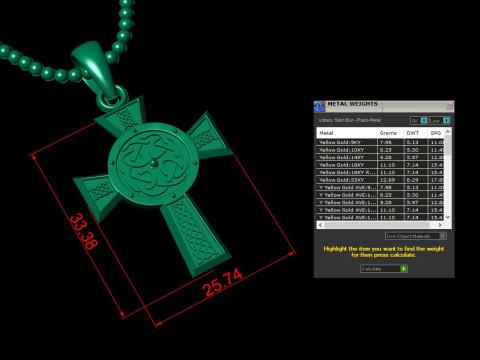Click the vertical scrollbar thumb in metal list

pos(448,145)
